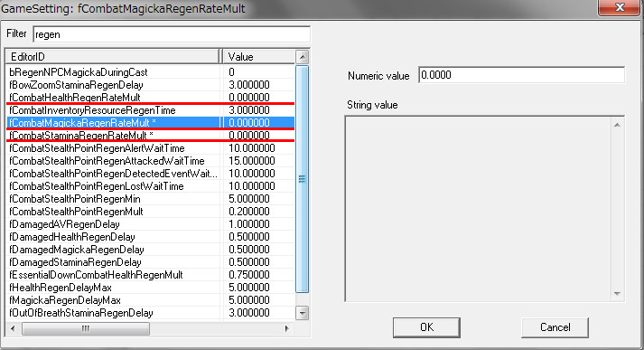The height and width of the screenshot is (350, 644).
Task: Click value 0.000000 of fCombatHealthRegenRateMult
Action: coord(249,98)
